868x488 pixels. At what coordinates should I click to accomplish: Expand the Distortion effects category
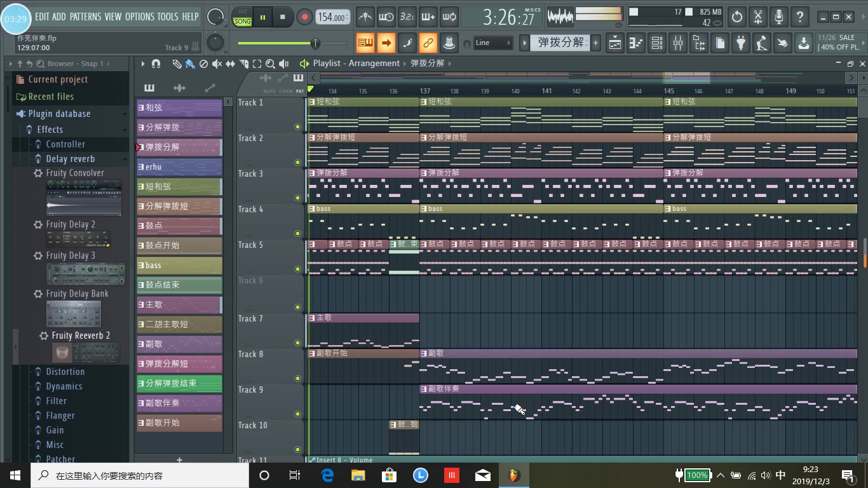pos(65,372)
